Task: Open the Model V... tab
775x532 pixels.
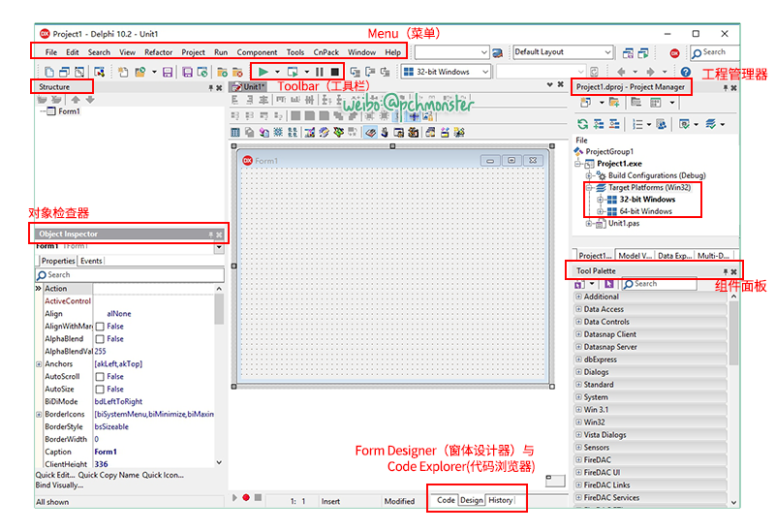Action: 635,256
